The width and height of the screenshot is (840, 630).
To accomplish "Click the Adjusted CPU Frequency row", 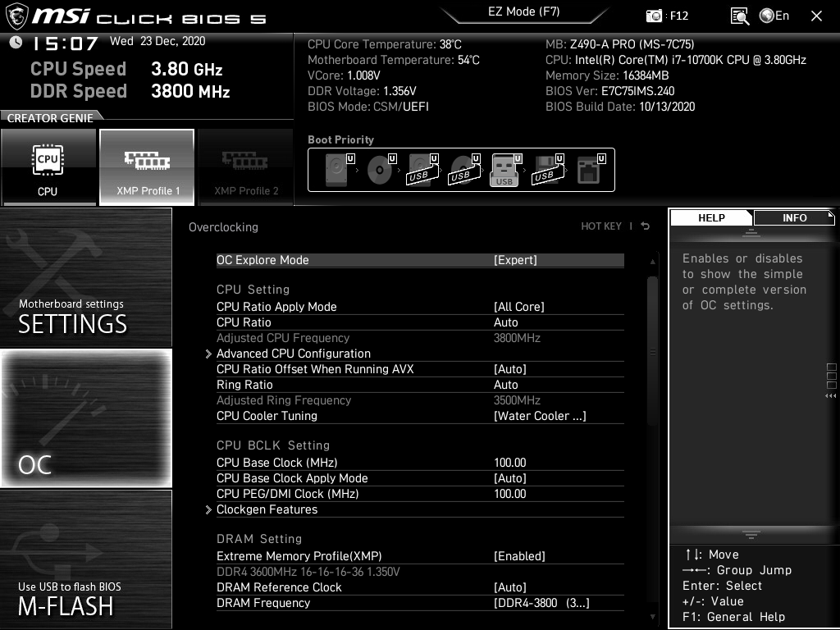I will (x=420, y=338).
